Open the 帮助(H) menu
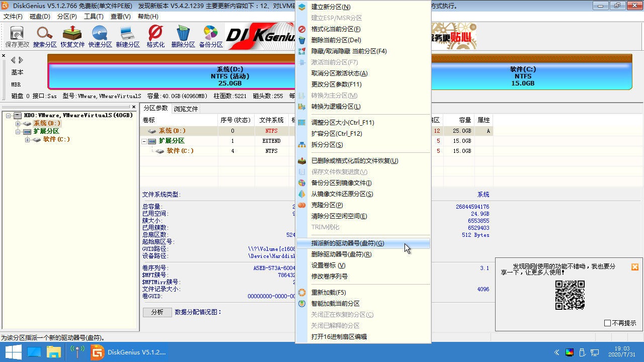644x362 pixels. 148,17
